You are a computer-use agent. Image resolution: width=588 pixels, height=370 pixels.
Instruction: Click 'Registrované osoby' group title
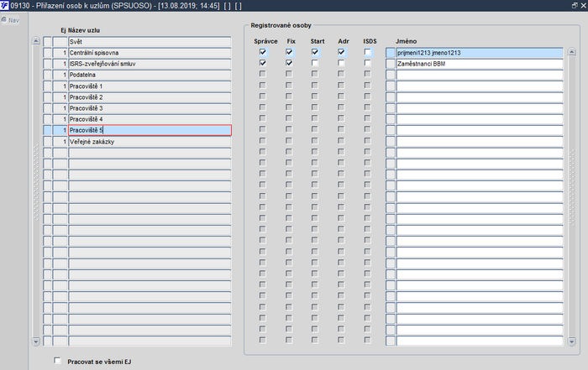[281, 25]
